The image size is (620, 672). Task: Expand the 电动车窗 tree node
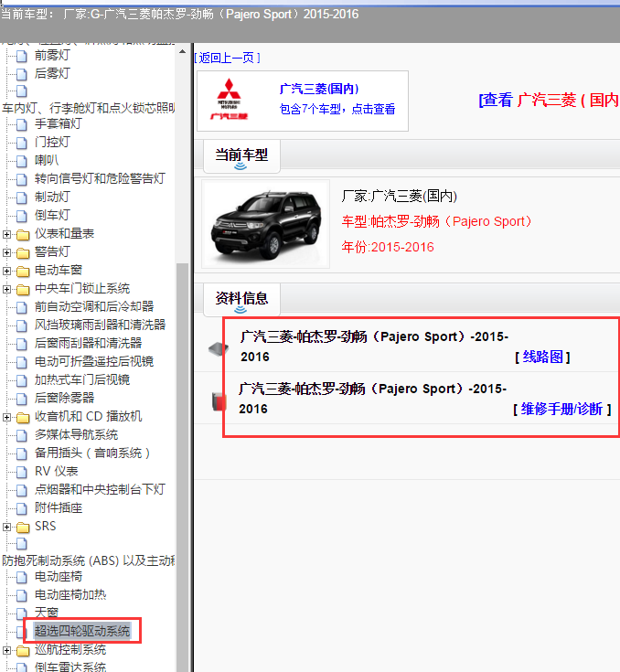click(x=6, y=271)
